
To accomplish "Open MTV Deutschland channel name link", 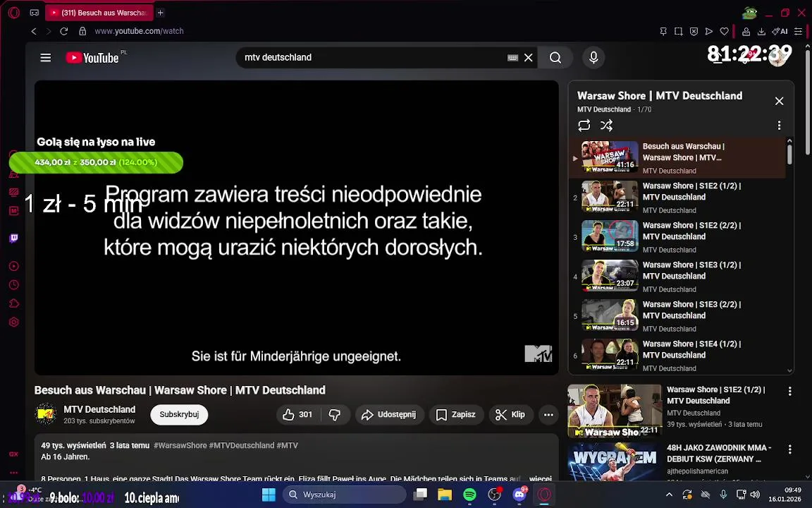I will click(99, 409).
